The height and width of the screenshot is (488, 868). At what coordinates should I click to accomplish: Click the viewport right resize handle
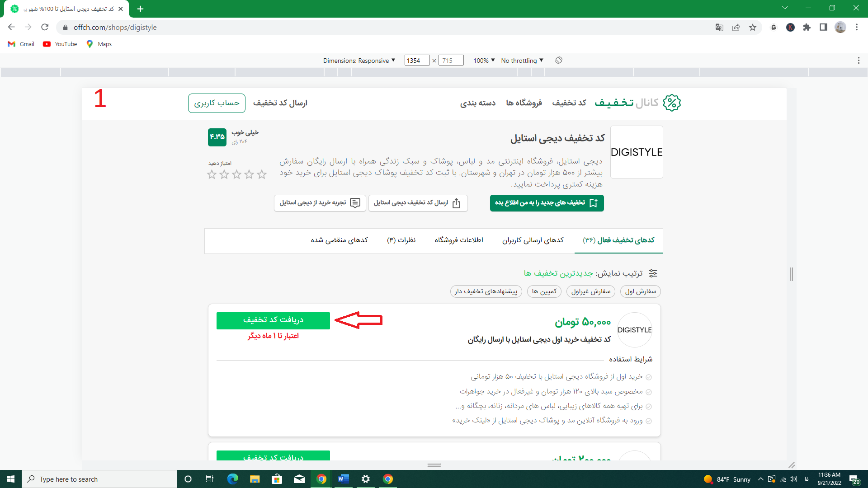791,274
